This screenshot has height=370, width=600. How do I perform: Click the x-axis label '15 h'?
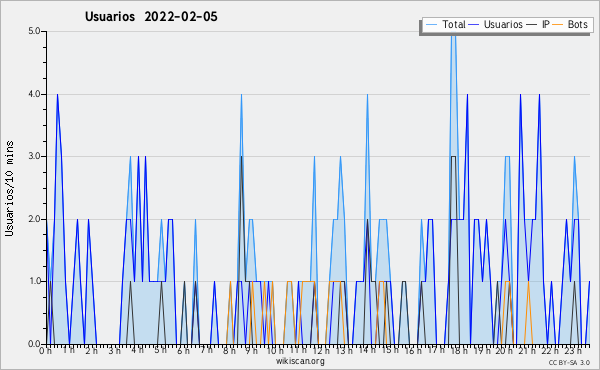coord(390,349)
